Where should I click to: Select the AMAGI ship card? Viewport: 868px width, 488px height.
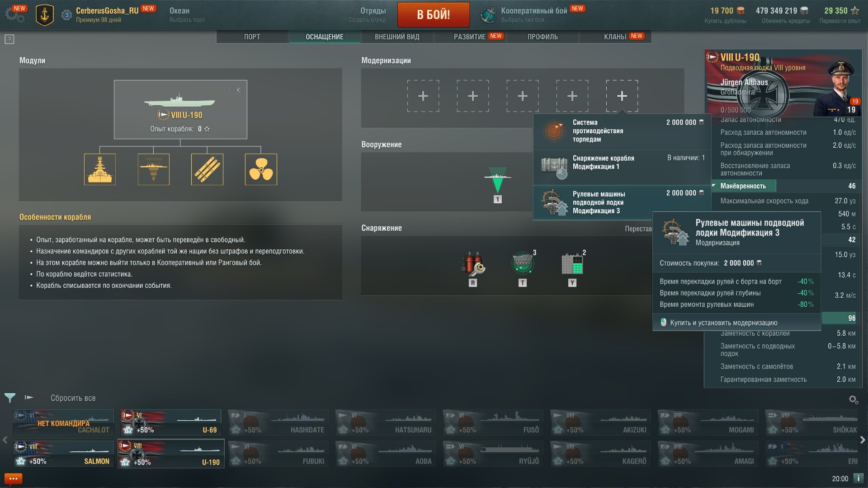coord(708,454)
